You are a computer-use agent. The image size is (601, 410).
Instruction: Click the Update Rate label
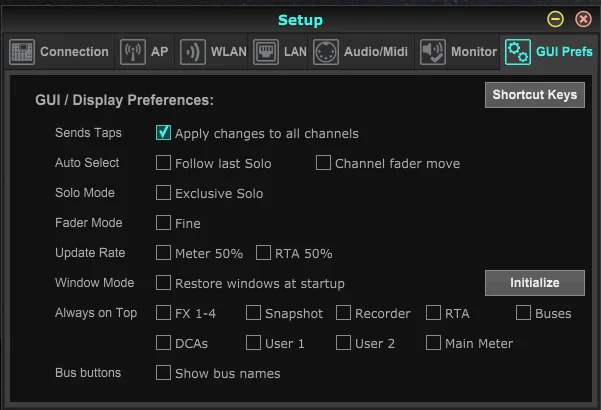(90, 253)
